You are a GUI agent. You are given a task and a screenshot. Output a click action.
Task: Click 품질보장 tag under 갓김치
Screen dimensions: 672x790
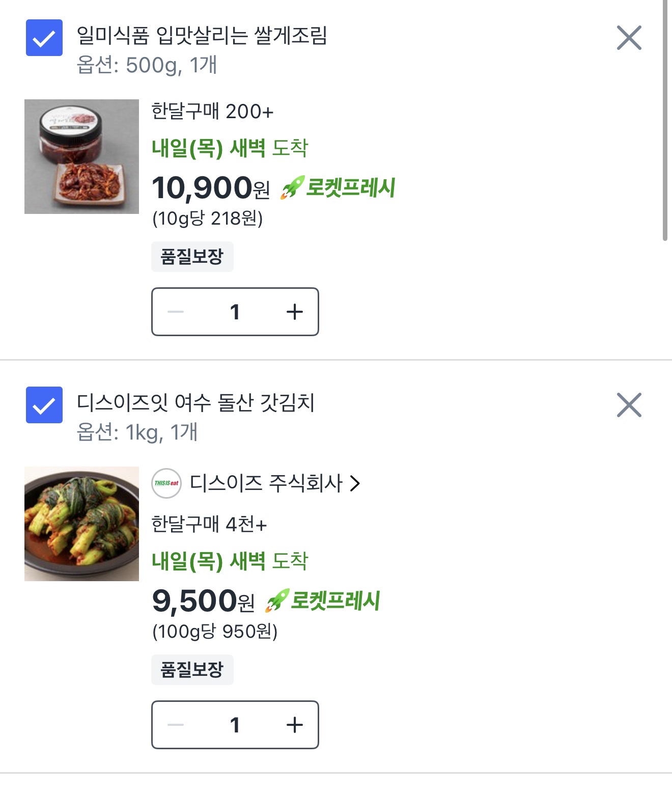tap(192, 670)
